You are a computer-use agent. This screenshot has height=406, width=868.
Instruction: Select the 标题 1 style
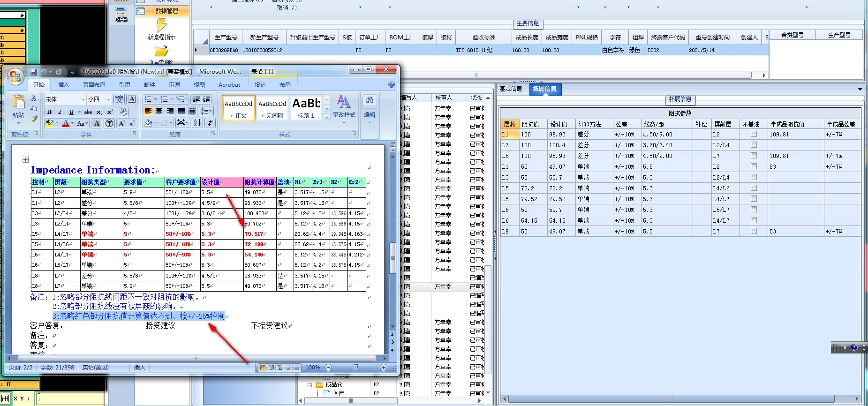306,109
